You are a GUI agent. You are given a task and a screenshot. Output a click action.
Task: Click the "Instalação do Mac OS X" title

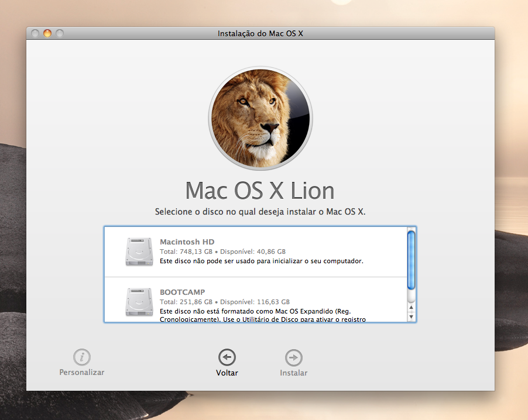click(260, 34)
